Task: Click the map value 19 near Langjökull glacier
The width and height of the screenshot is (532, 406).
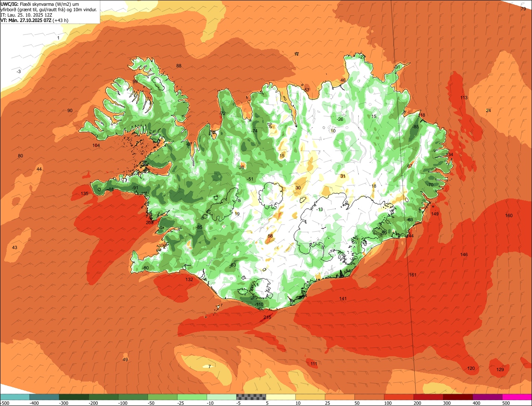Action: [x=237, y=214]
